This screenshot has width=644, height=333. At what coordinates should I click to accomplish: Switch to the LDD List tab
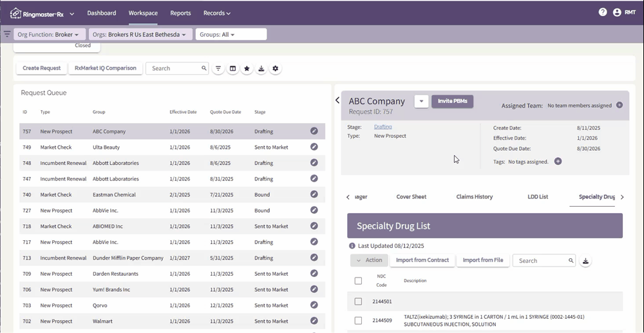click(538, 196)
